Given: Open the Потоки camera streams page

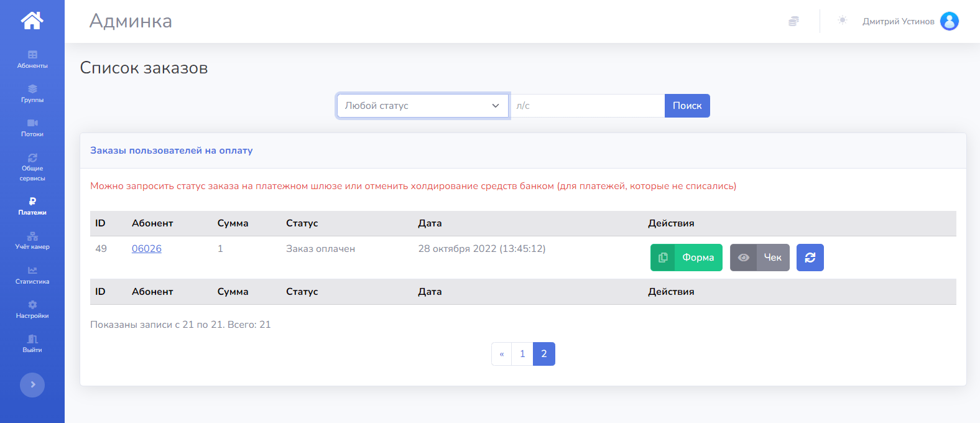Looking at the screenshot, I should (x=32, y=128).
